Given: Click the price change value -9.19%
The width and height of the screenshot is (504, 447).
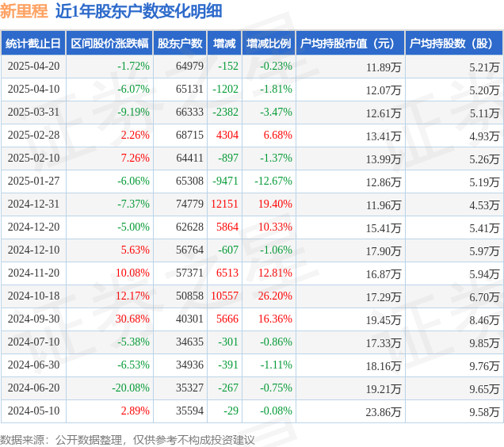Looking at the screenshot, I should tap(133, 113).
